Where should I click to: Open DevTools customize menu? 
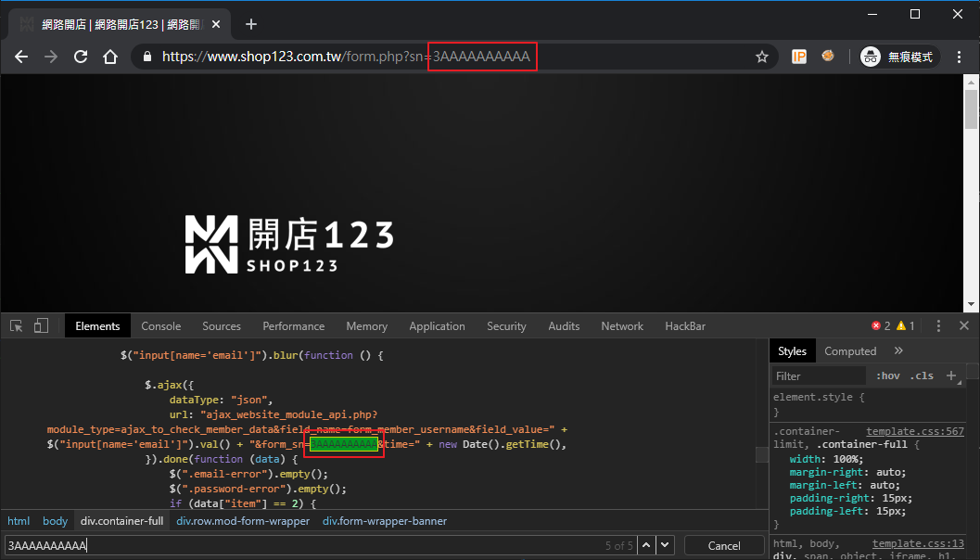click(x=938, y=326)
